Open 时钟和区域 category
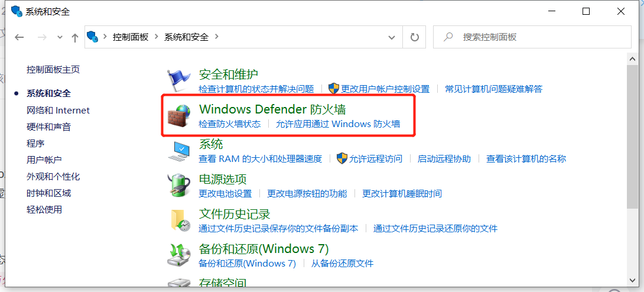Viewport: 644px width, 292px height. (48, 193)
